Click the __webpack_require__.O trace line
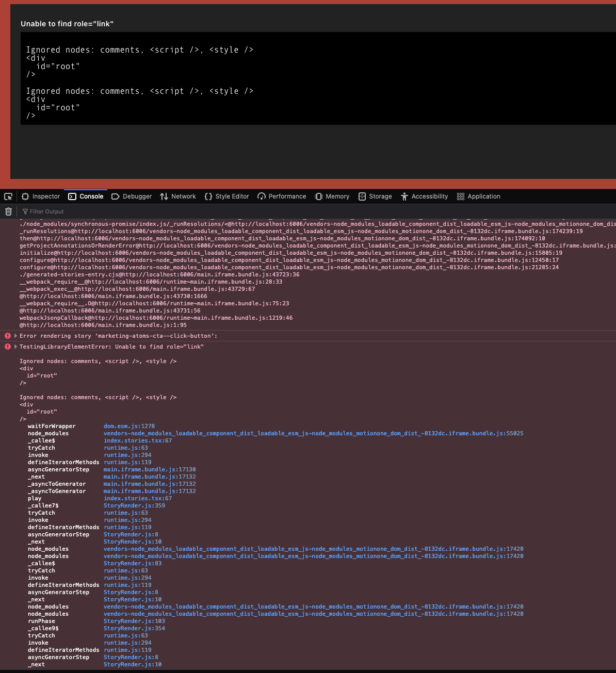Image resolution: width=616 pixels, height=673 pixels. 154,303
